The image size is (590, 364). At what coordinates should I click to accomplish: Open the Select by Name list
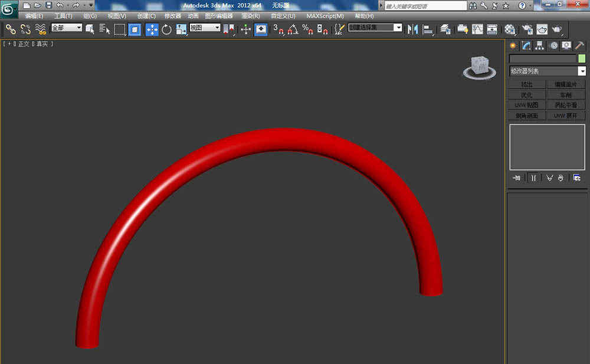105,29
